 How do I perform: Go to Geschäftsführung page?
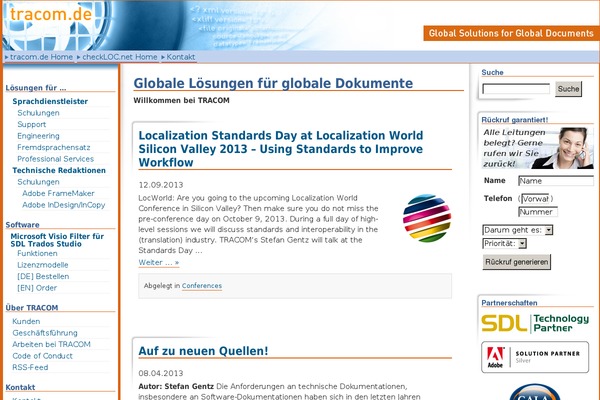click(x=45, y=333)
